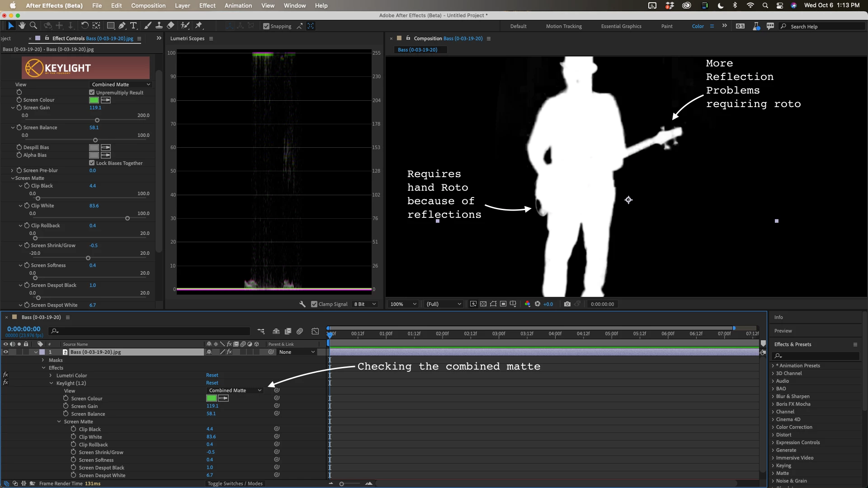Expand the Screen Pre-blur property
868x488 pixels.
tap(12, 170)
